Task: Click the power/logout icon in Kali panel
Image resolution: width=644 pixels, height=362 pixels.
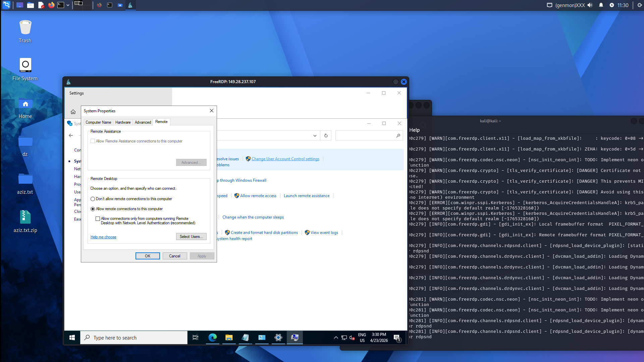Action: coord(639,5)
